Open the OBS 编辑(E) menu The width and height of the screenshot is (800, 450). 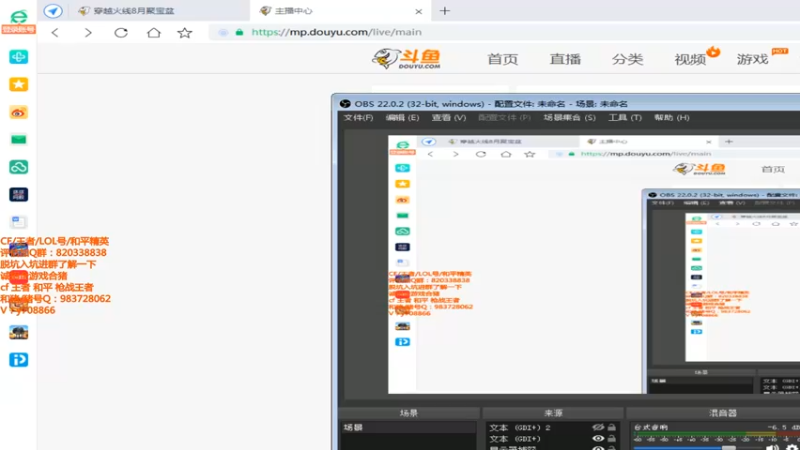pyautogui.click(x=403, y=117)
